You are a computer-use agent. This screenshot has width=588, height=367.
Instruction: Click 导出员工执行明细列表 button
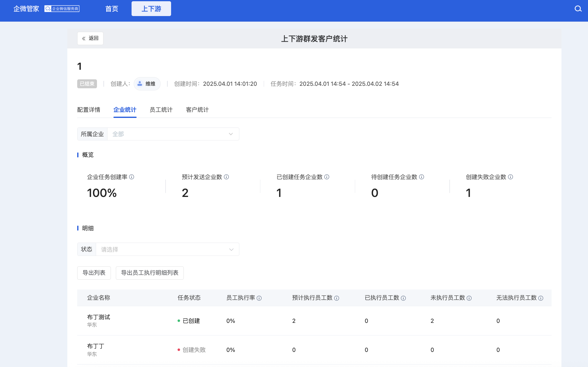[x=150, y=273]
